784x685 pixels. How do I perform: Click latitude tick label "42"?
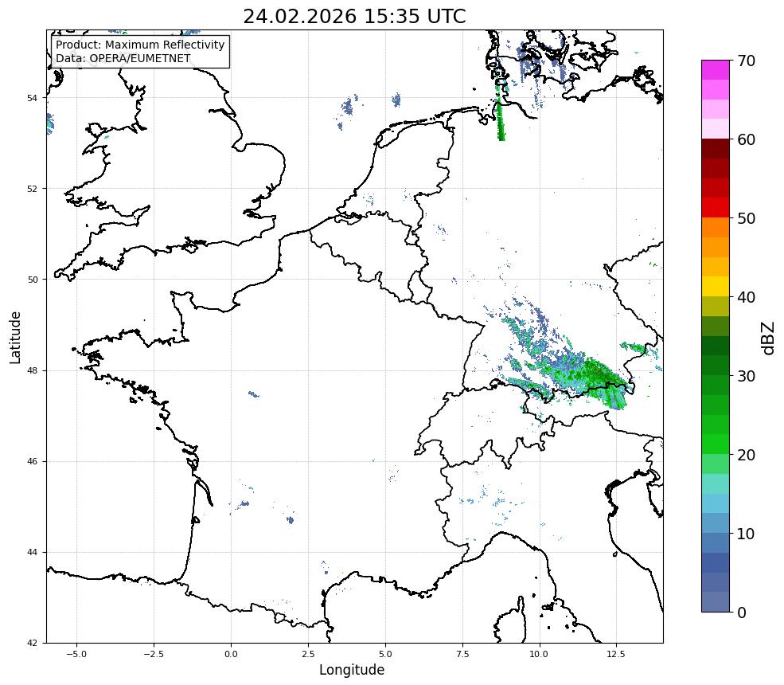tap(32, 643)
